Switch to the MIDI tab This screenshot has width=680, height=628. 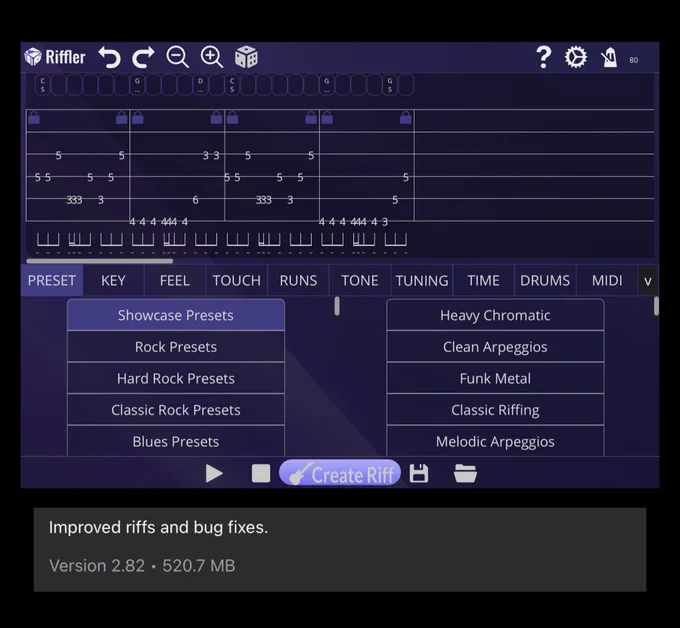point(607,281)
